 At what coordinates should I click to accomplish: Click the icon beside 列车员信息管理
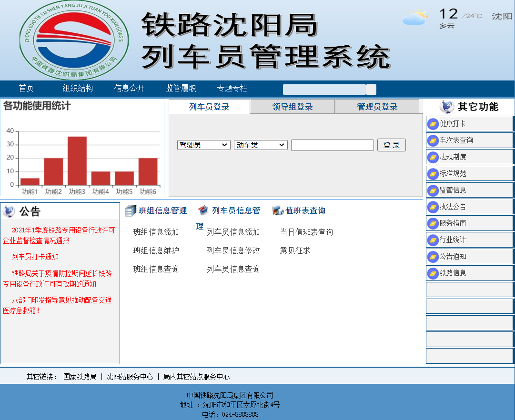click(203, 210)
